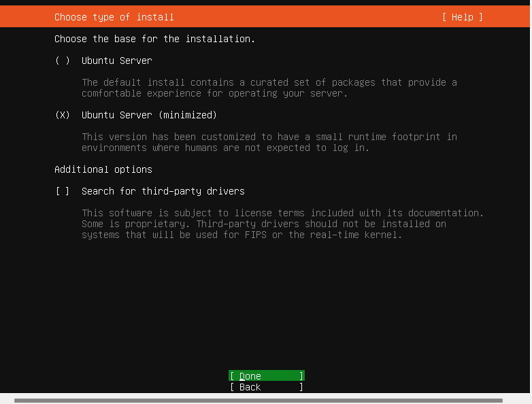Click the license terms description paragraph
The image size is (532, 404).
coord(282,224)
